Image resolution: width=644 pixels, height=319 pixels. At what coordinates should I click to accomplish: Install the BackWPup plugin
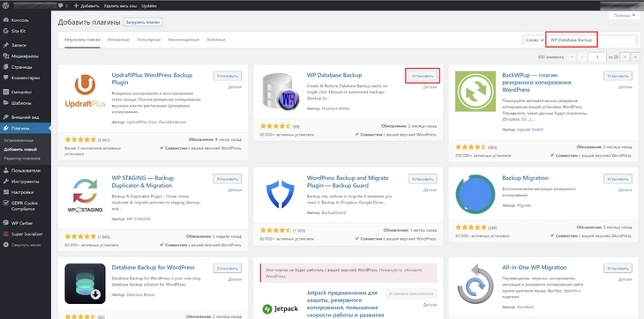(618, 76)
